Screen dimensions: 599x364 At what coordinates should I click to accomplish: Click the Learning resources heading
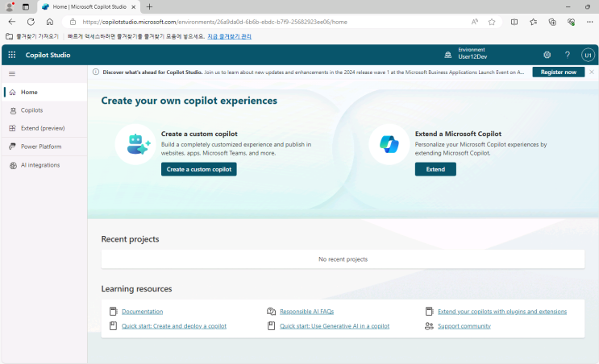tap(136, 288)
